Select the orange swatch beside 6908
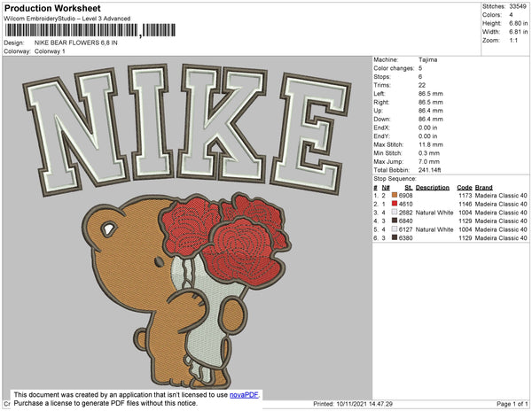 pyautogui.click(x=395, y=195)
